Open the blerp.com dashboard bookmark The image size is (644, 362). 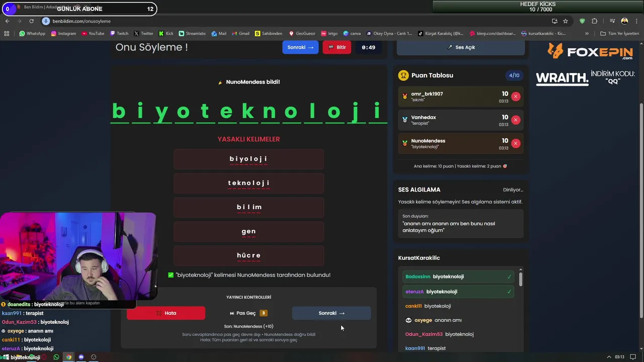493,34
